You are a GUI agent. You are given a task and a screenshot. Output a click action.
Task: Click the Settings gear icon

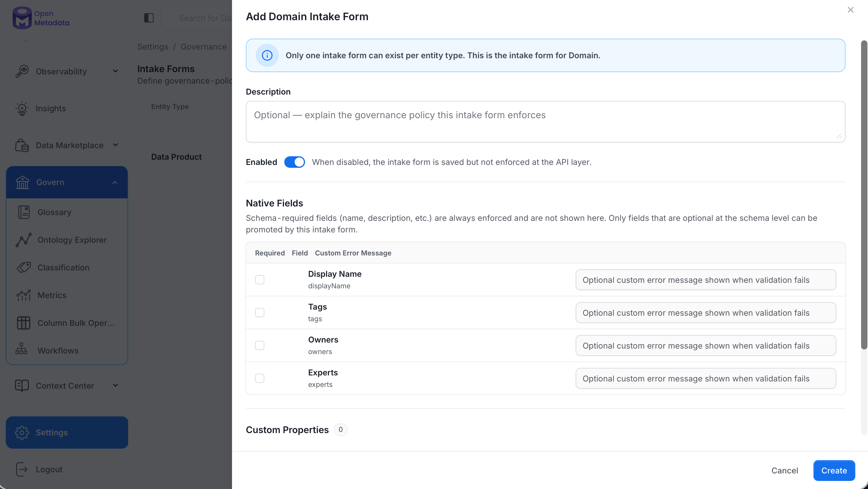[22, 432]
